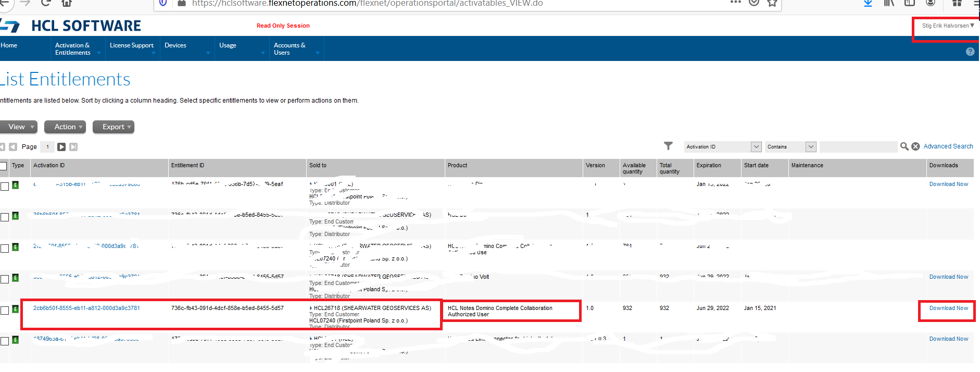Select the first entitlement row checkbox
980x372 pixels.
[x=5, y=187]
